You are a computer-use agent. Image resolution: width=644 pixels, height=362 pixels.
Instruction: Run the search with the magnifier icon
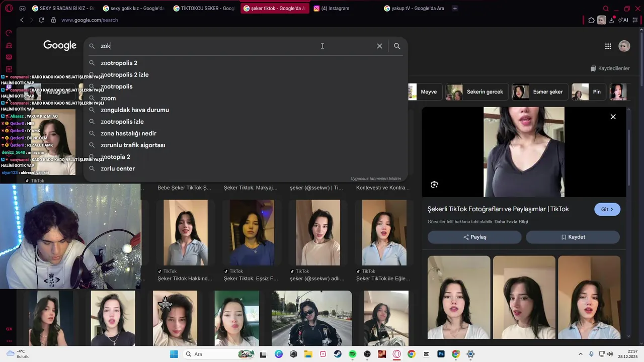[x=397, y=46]
